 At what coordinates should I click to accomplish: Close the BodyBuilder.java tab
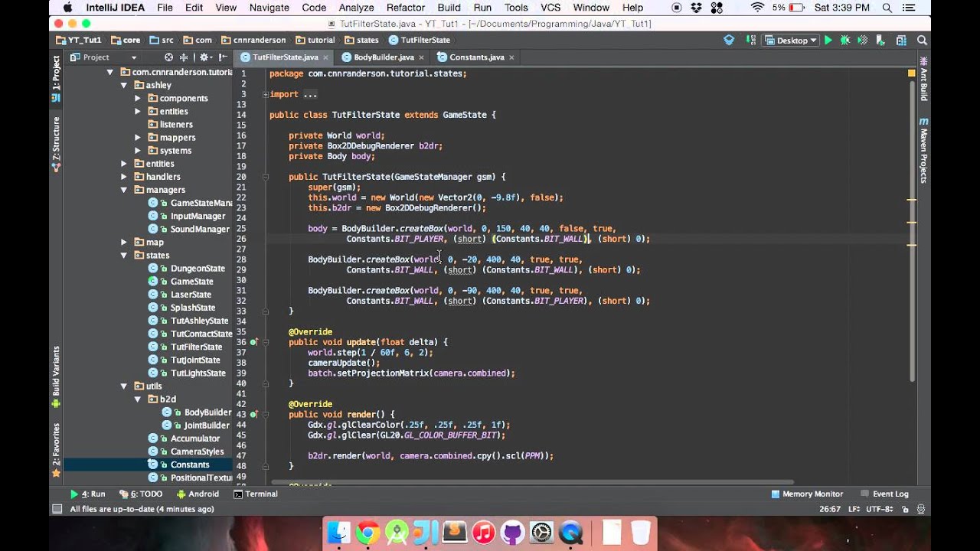[x=422, y=57]
